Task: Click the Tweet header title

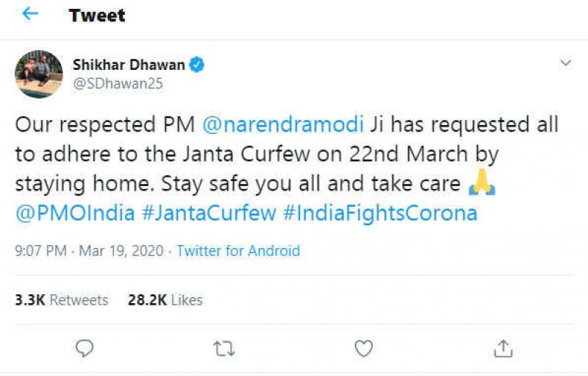Action: [99, 15]
